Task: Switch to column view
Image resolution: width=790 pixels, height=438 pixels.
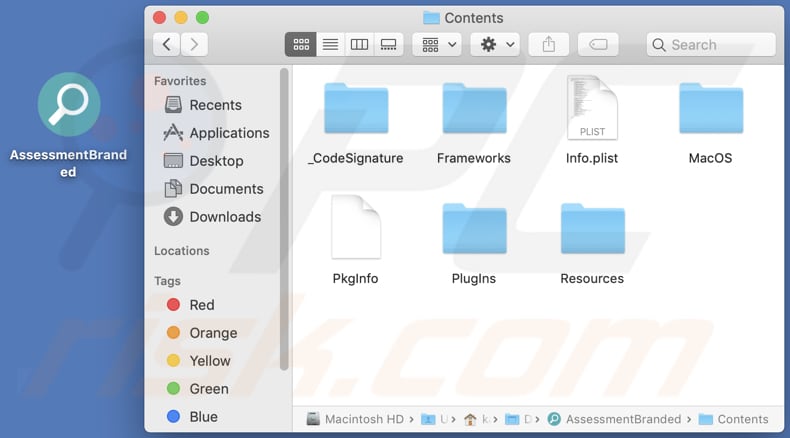Action: tap(359, 44)
